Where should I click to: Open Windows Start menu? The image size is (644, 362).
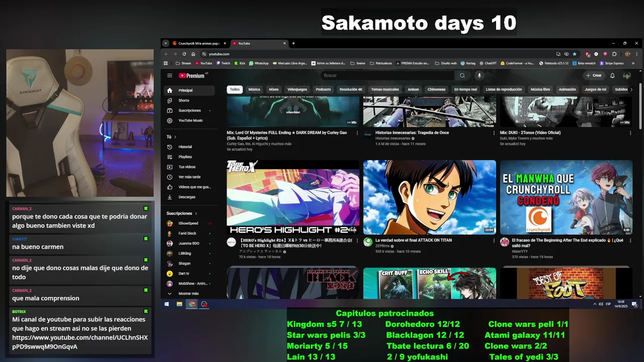coord(167,304)
